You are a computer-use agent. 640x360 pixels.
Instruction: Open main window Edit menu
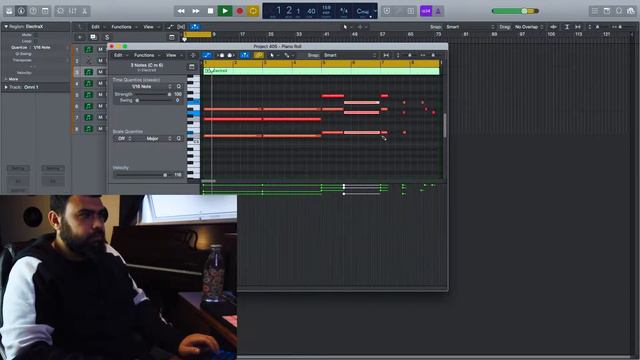(97, 27)
